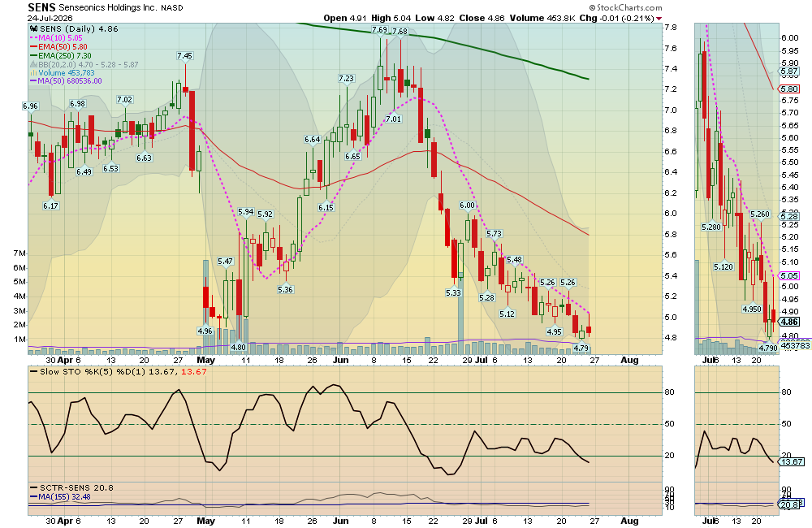The height and width of the screenshot is (528, 812).
Task: Click the 5.73 price label
Action: (495, 234)
